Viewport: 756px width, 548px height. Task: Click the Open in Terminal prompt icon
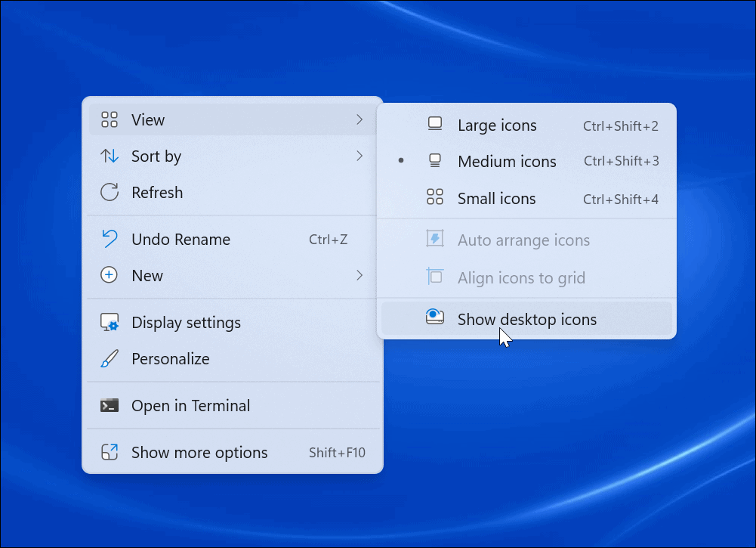click(x=110, y=406)
